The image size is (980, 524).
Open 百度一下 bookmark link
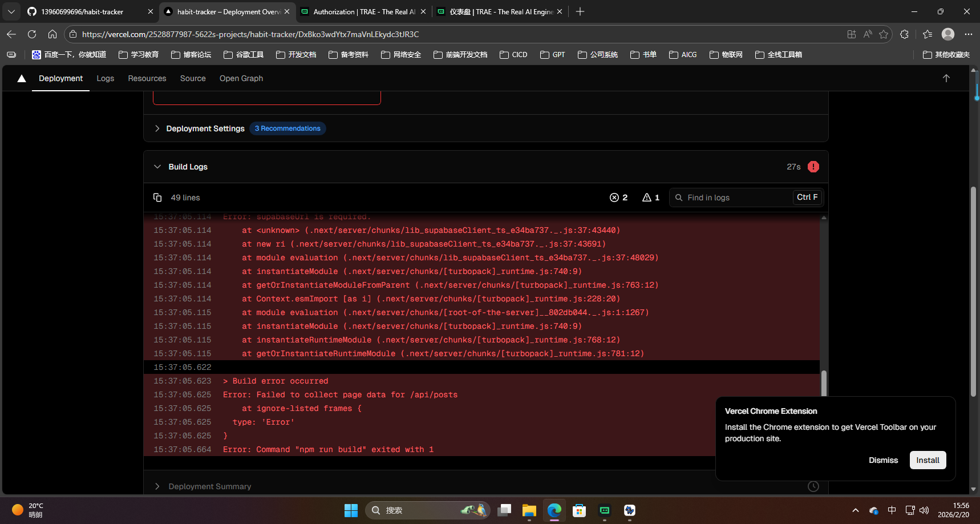69,55
